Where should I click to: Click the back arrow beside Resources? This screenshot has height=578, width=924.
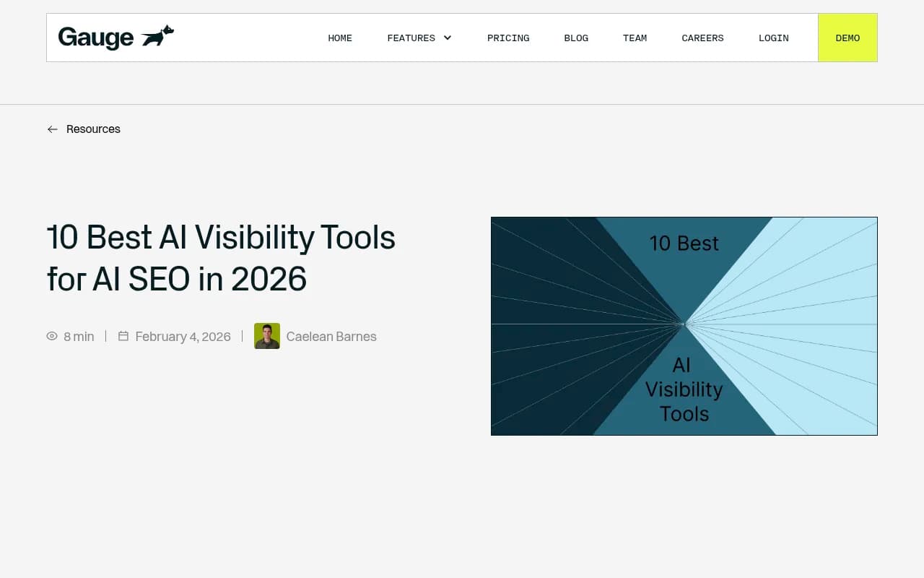coord(52,129)
